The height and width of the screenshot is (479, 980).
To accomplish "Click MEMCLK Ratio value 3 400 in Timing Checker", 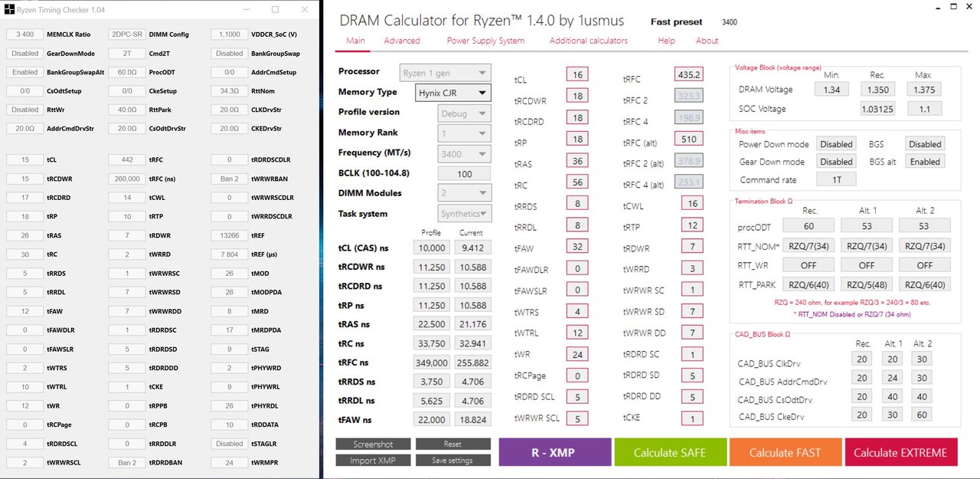I will (x=25, y=34).
